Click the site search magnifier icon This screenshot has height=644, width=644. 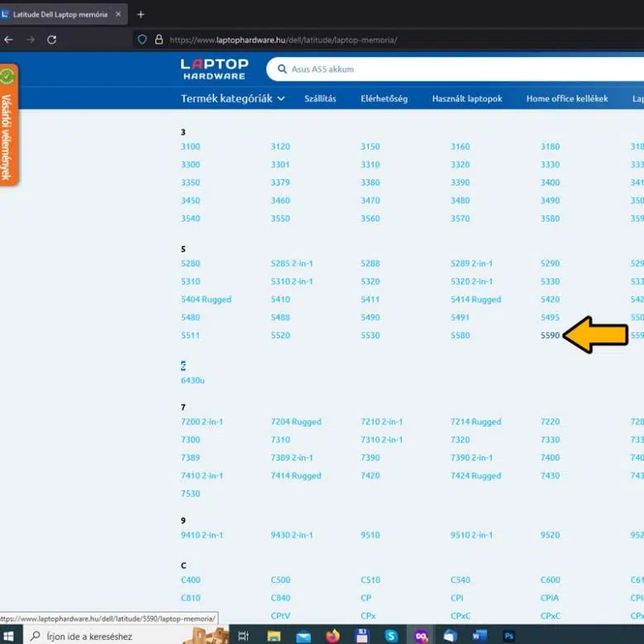[282, 69]
